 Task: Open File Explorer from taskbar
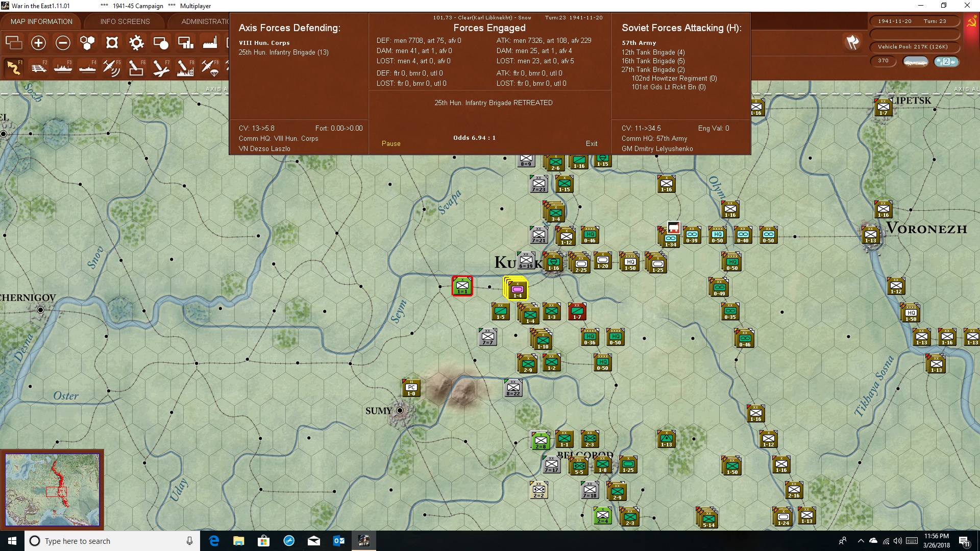click(239, 541)
